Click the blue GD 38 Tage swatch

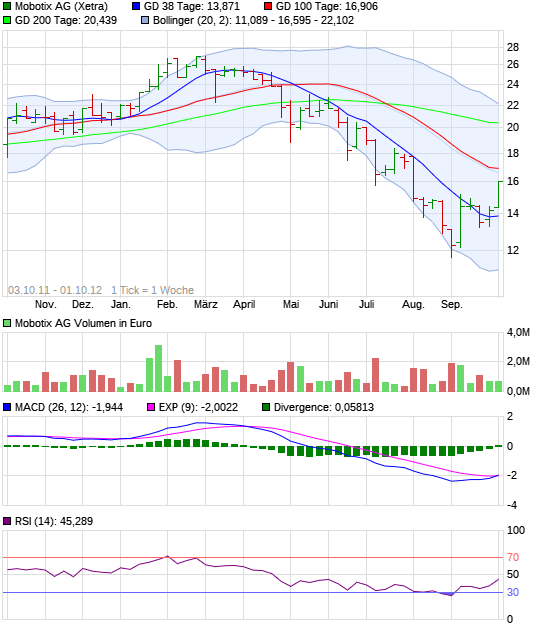coord(136,6)
